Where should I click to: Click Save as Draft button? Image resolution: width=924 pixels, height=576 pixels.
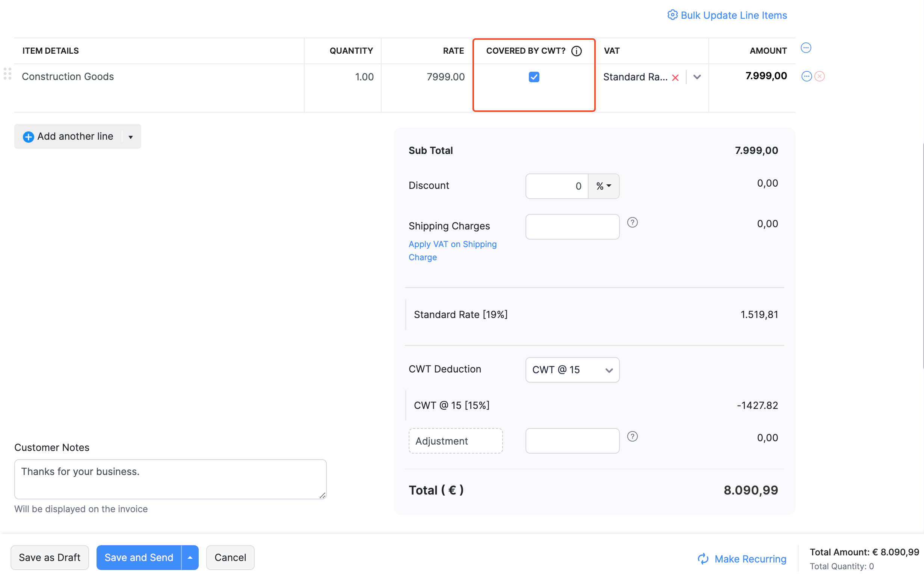[50, 557]
